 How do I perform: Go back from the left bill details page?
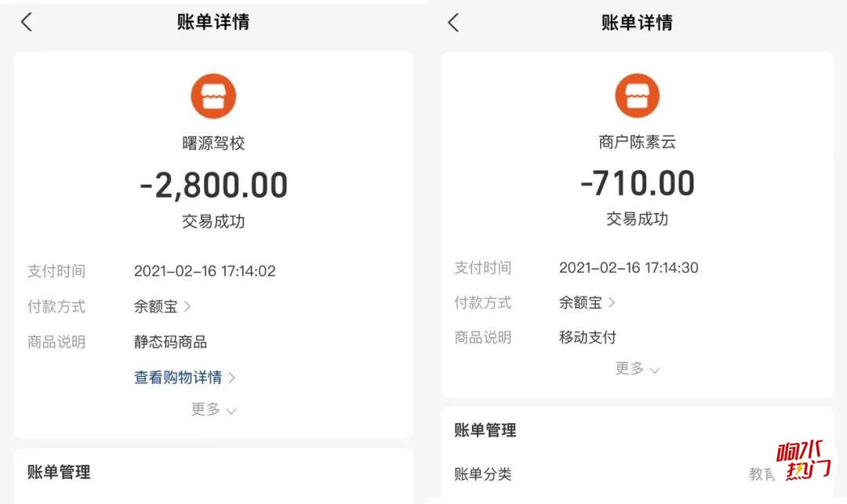[x=27, y=22]
